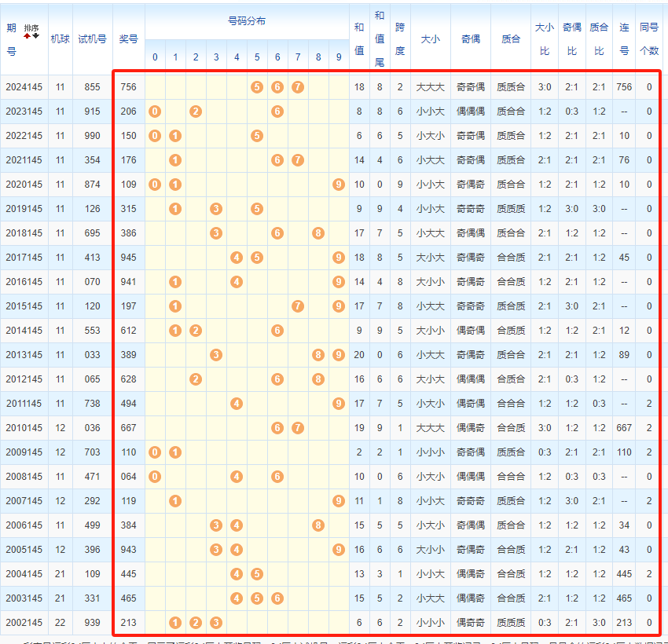Click the digit 9 column header

point(339,57)
